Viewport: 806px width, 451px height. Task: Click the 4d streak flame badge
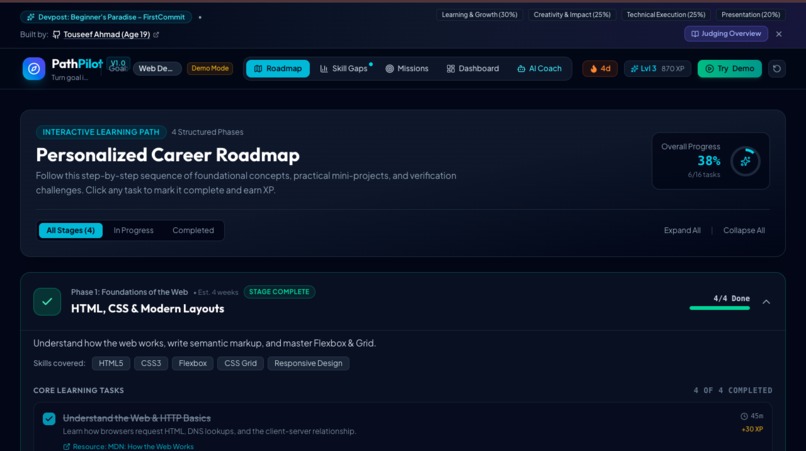coord(600,68)
